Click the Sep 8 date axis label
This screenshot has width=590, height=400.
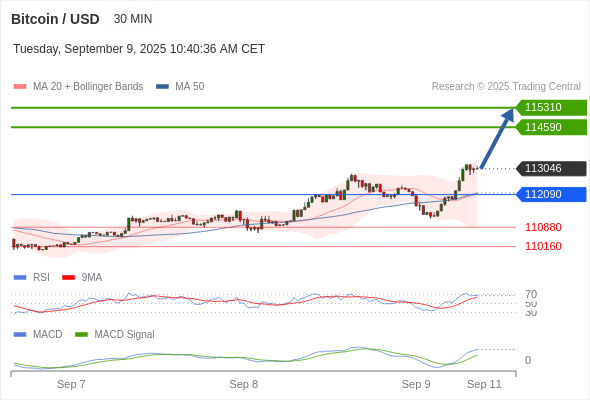point(243,385)
